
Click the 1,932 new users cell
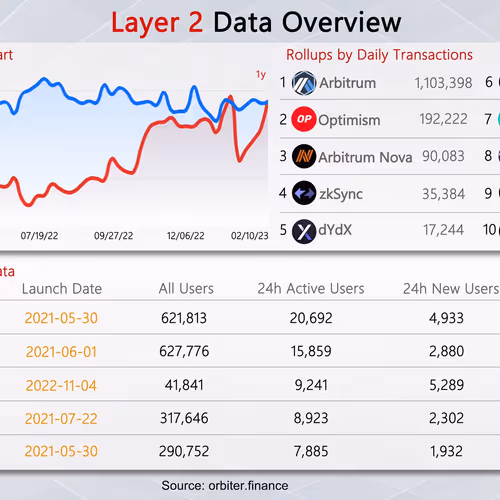tap(446, 452)
